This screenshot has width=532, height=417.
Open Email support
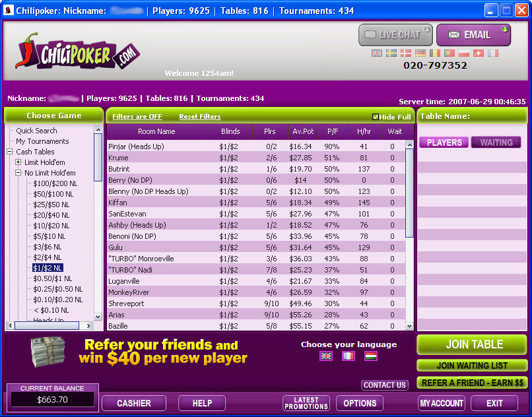pos(474,35)
